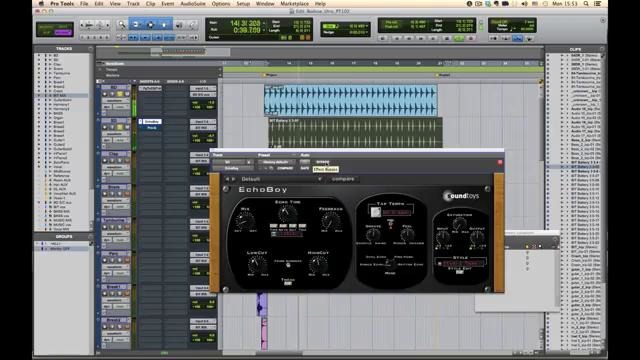The height and width of the screenshot is (360, 640).
Task: Click the Stop transport button
Action: pos(447,38)
